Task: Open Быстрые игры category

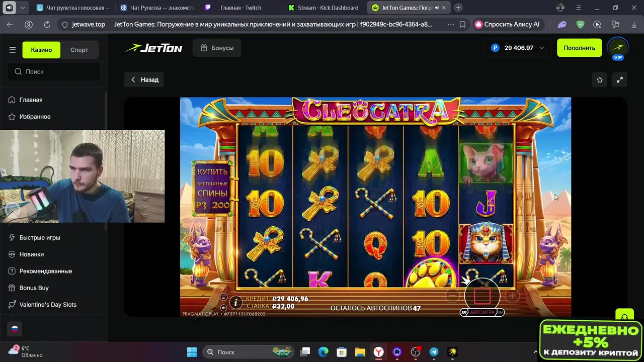Action: tap(40, 237)
